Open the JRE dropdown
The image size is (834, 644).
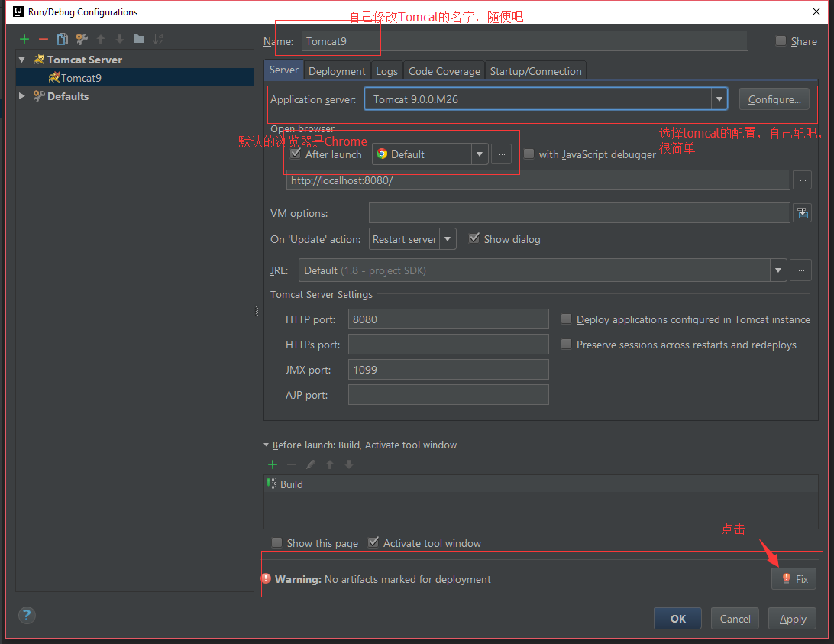click(778, 270)
